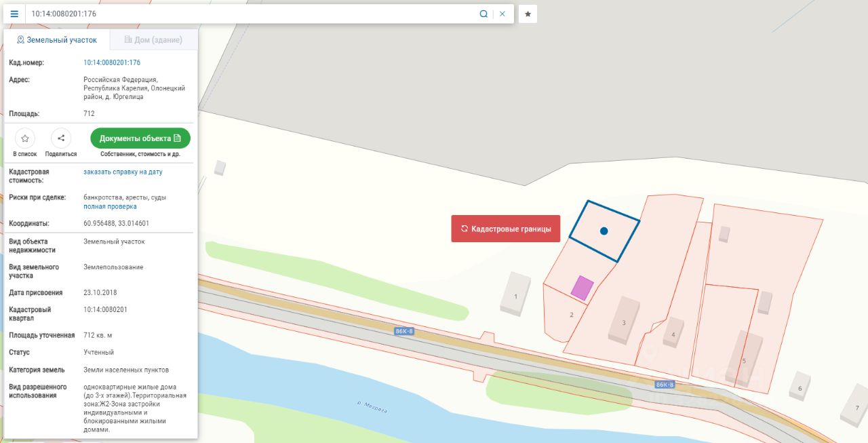Click the favorites star button beside search
The height and width of the screenshot is (443, 868).
click(528, 14)
